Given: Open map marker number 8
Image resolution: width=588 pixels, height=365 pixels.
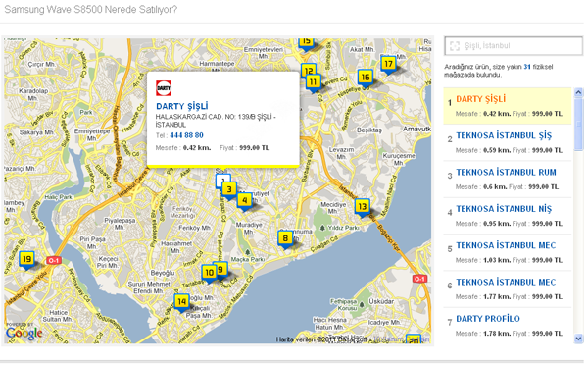Looking at the screenshot, I should click(285, 238).
